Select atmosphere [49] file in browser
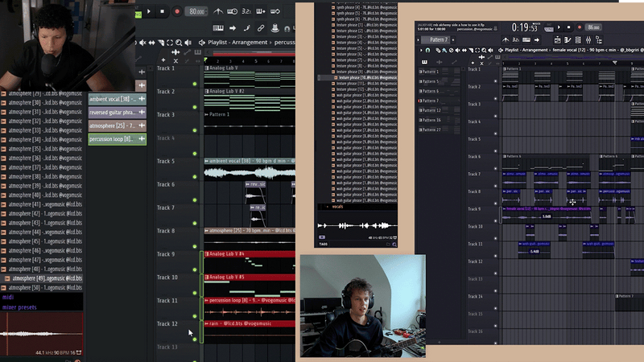This screenshot has width=644, height=362. point(42,278)
